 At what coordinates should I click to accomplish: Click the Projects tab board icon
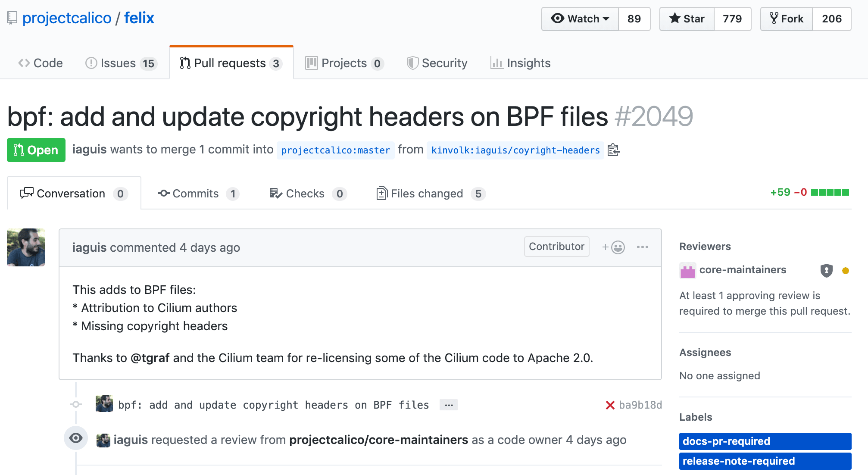312,63
